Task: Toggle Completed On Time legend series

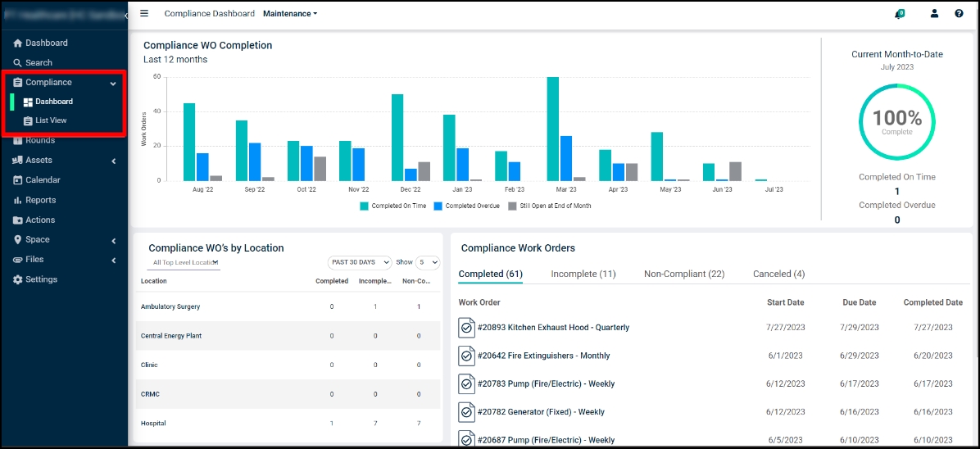Action: 392,206
